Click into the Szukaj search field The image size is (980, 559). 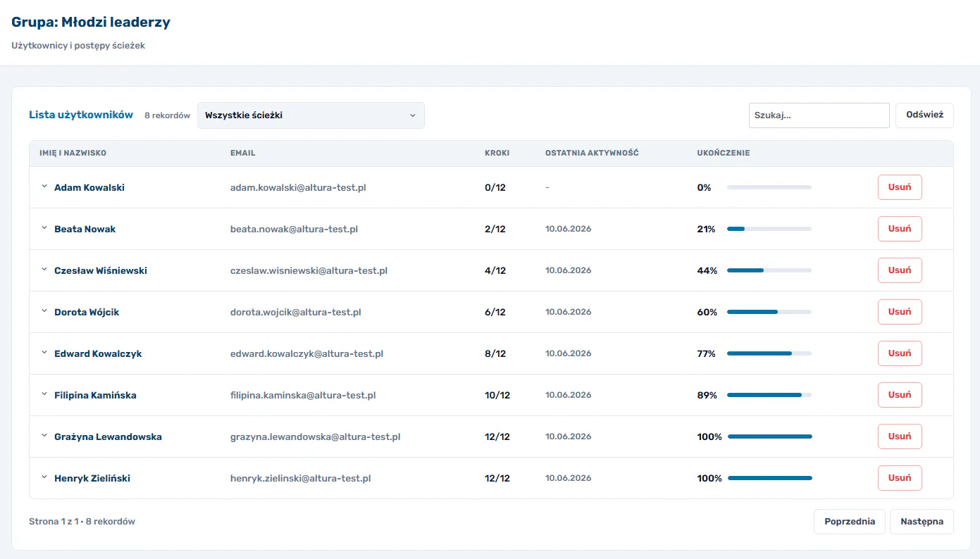click(x=819, y=115)
